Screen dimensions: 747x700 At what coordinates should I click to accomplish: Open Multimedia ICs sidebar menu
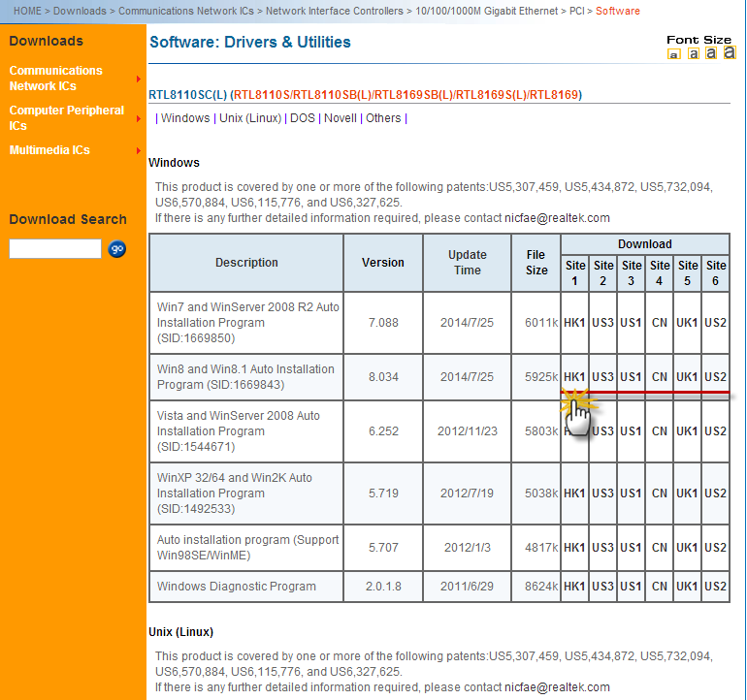pos(49,150)
